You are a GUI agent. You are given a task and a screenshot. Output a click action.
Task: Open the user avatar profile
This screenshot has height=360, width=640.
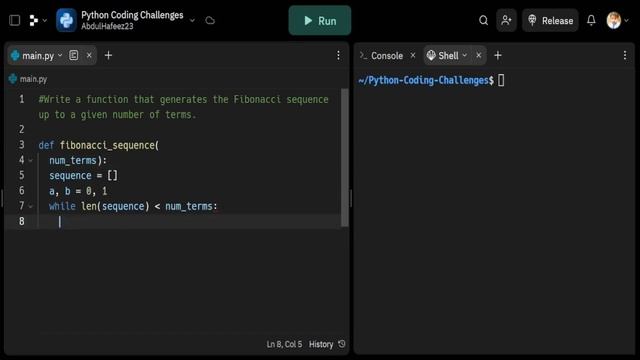point(613,20)
